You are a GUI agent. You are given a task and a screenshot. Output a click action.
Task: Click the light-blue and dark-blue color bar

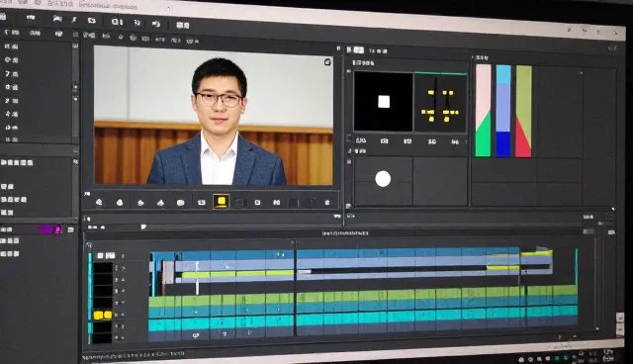pyautogui.click(x=503, y=111)
